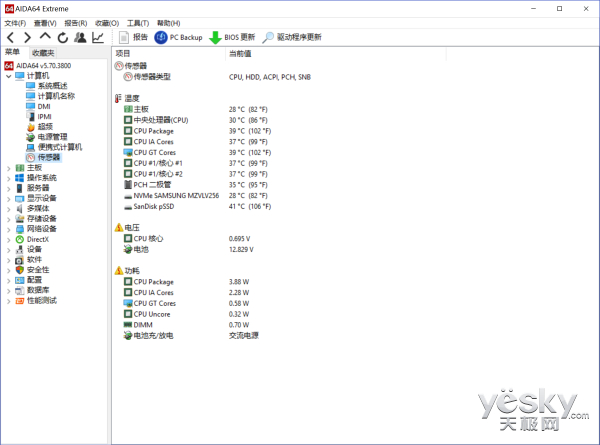Click the 电压 warning triangle icon
Viewport: 600px width, 445px height.
(119, 227)
